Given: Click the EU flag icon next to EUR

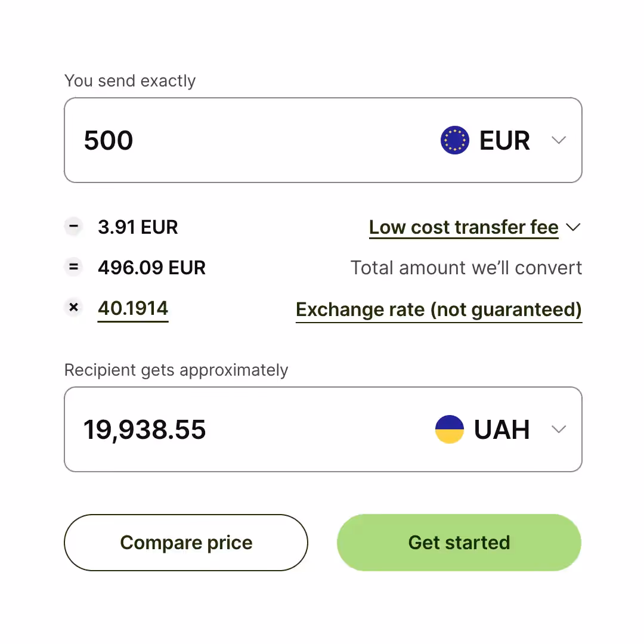Looking at the screenshot, I should pyautogui.click(x=454, y=140).
